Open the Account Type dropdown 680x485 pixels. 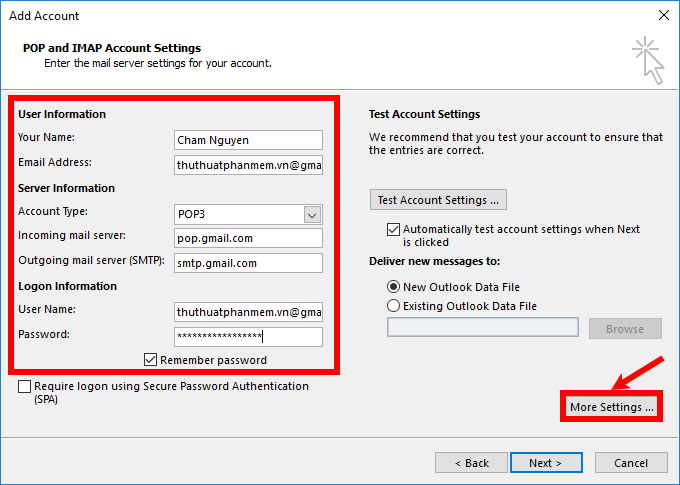312,214
